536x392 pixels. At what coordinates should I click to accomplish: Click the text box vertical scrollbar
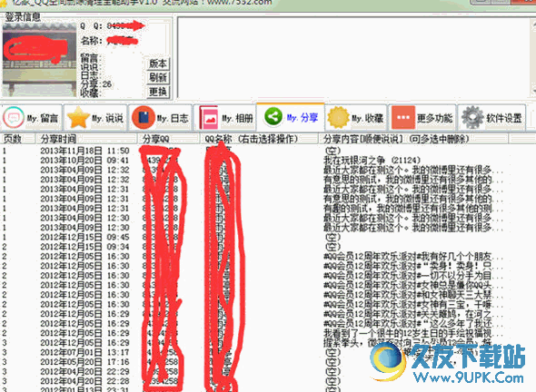click(533, 57)
